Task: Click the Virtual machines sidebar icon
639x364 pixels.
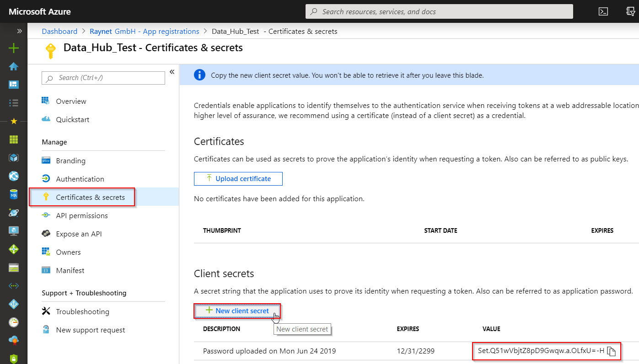Action: [13, 230]
